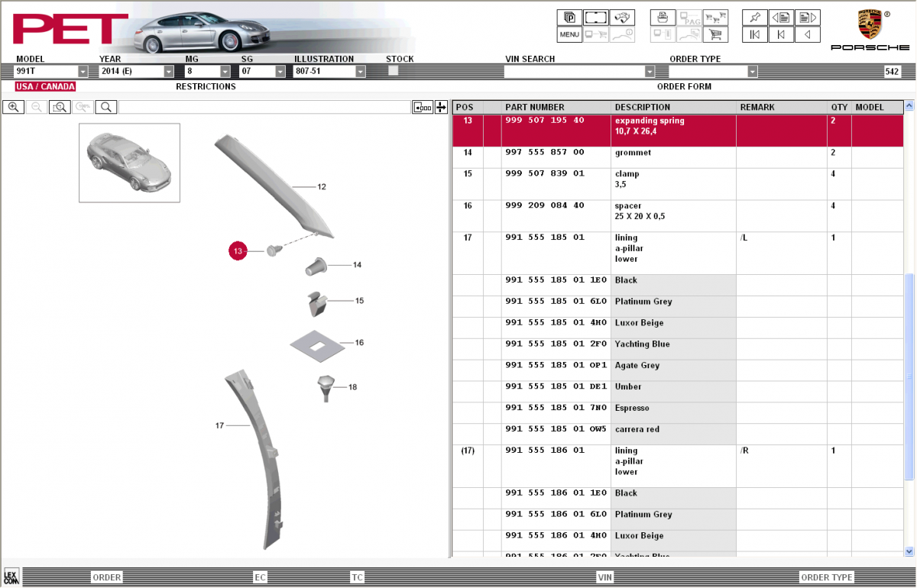Select the Luxor Beige 991 555 185 01 4N0

(x=679, y=328)
